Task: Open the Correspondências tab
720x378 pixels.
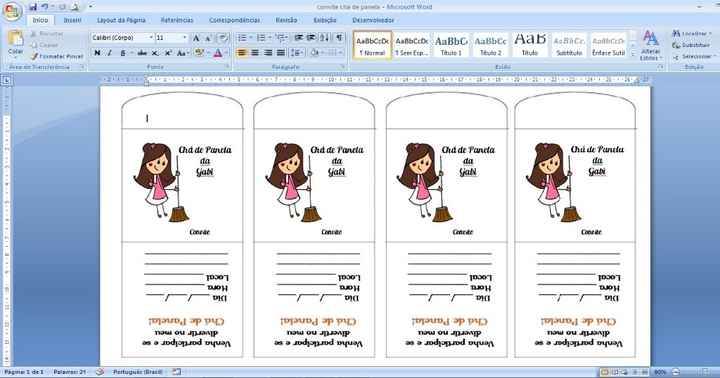Action: (234, 20)
